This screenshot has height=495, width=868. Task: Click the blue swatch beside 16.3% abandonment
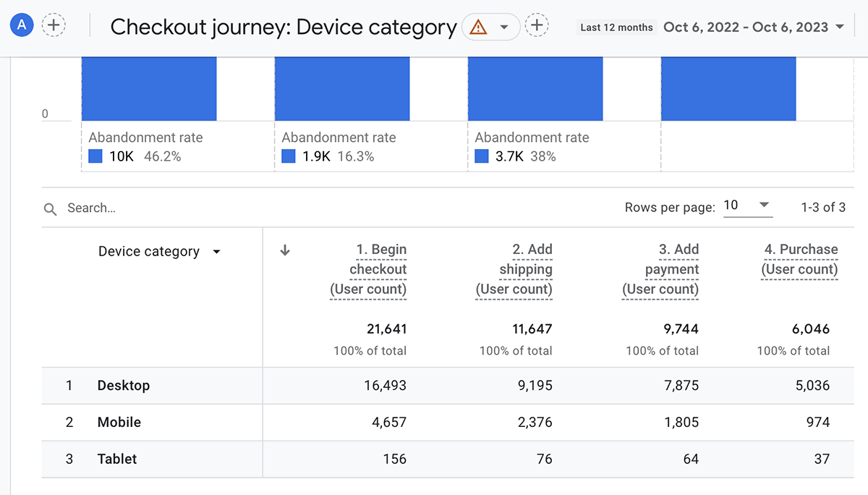(289, 156)
